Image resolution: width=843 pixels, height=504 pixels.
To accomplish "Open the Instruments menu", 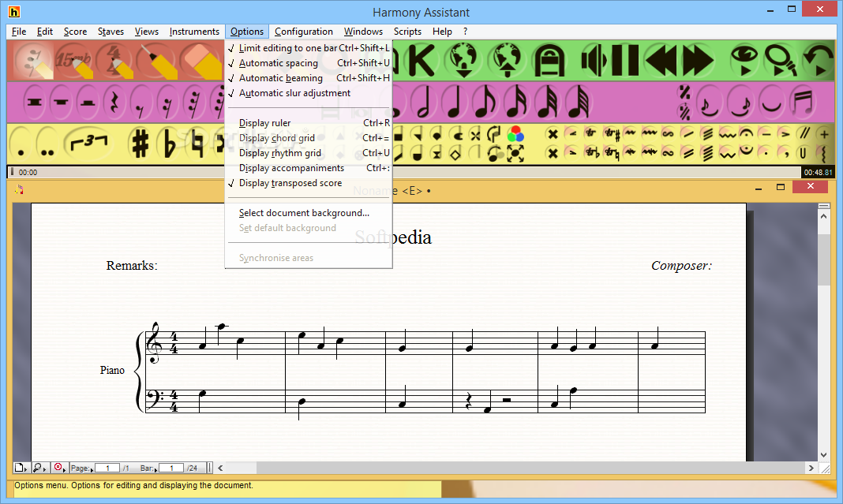I will [194, 32].
